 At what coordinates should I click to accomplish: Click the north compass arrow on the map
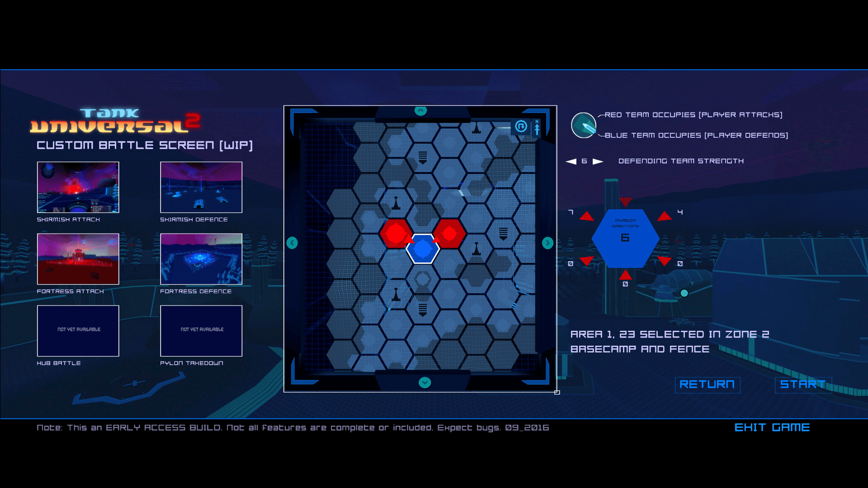click(x=537, y=127)
